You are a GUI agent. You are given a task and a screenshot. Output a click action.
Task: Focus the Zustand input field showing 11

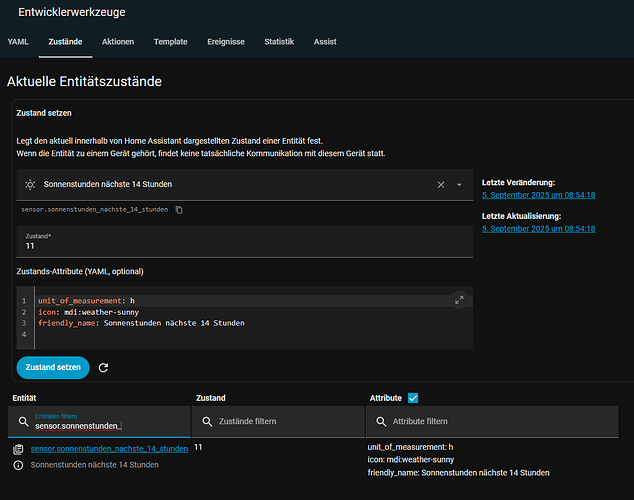coord(240,245)
